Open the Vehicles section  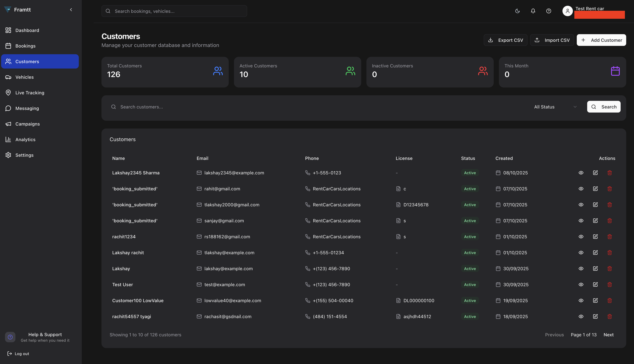click(25, 77)
